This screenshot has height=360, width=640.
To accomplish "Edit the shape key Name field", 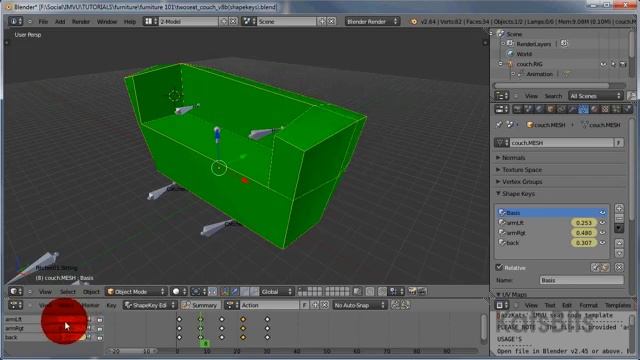I will pos(582,280).
